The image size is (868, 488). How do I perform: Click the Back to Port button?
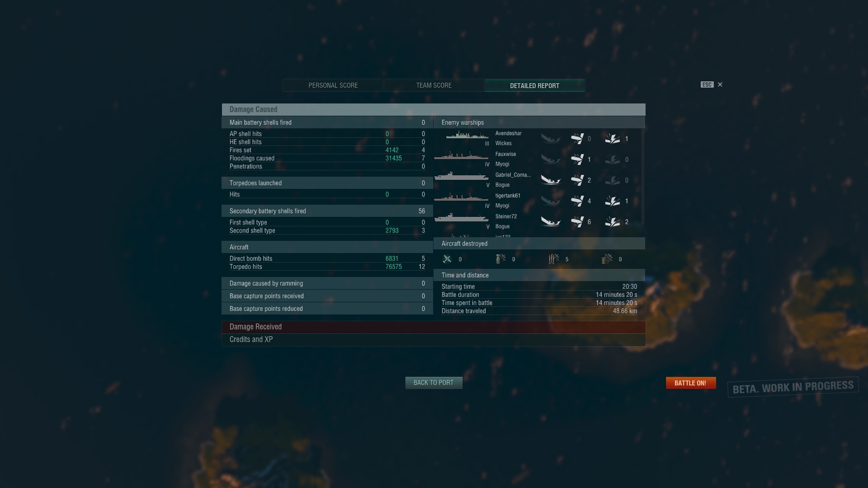434,383
